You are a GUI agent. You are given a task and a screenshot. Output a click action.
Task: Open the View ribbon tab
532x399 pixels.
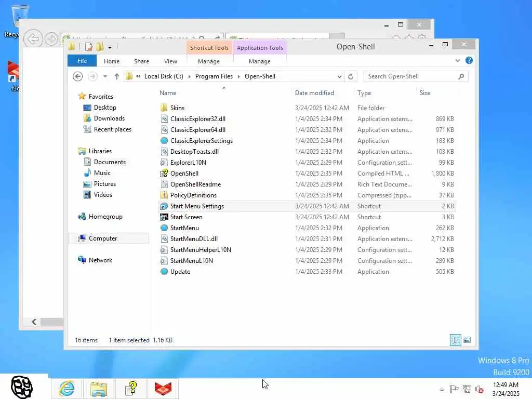click(170, 61)
